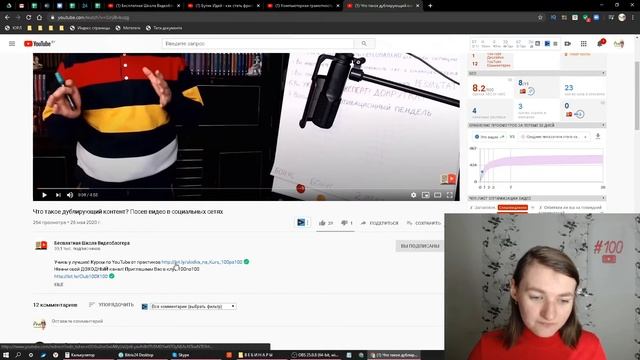Viewport: 640px width, 360px height.
Task: Switch to the Компьютерная browser tab
Action: pos(303,6)
